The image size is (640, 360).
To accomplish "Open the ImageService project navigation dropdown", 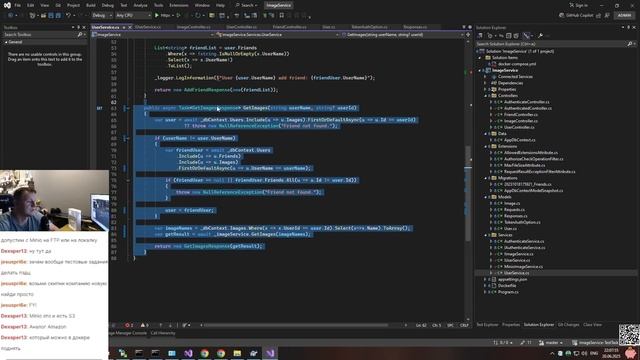I will pos(153,35).
